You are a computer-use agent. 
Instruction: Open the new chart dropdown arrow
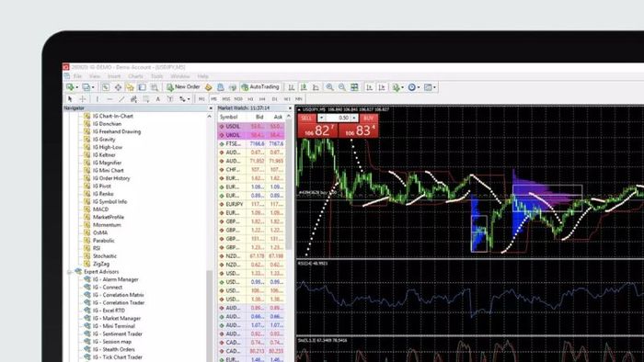pyautogui.click(x=76, y=87)
